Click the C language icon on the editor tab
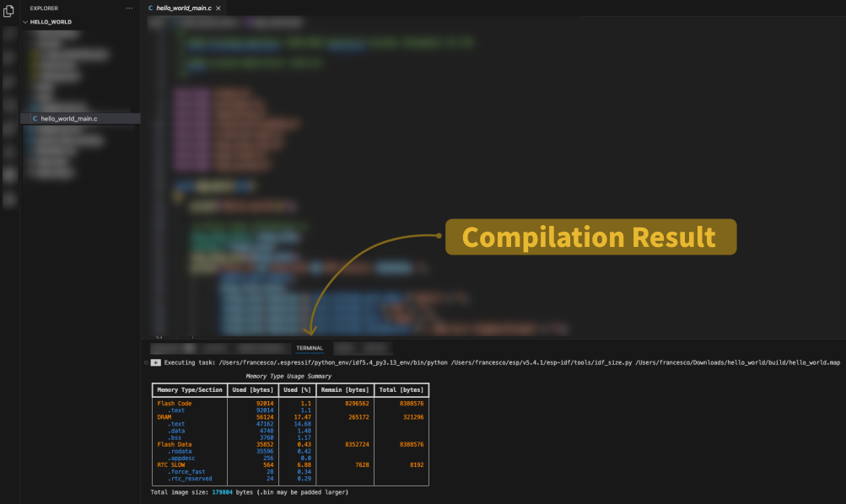The image size is (846, 504). click(x=153, y=8)
